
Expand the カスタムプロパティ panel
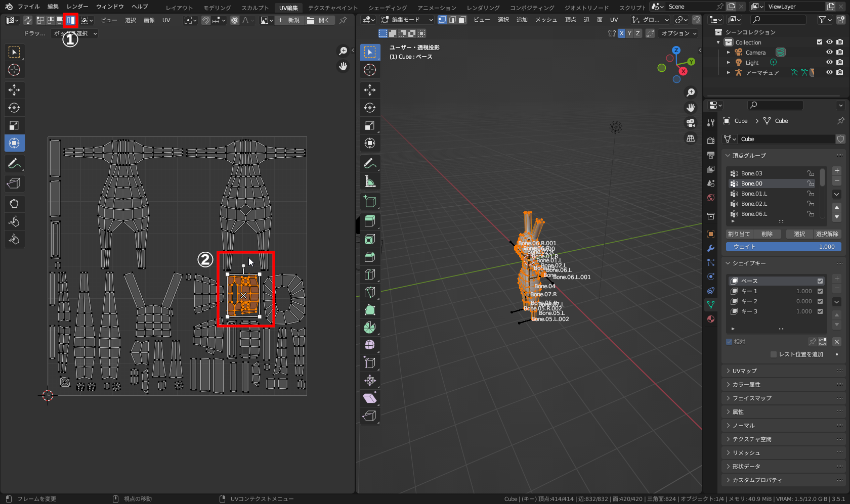click(784, 480)
